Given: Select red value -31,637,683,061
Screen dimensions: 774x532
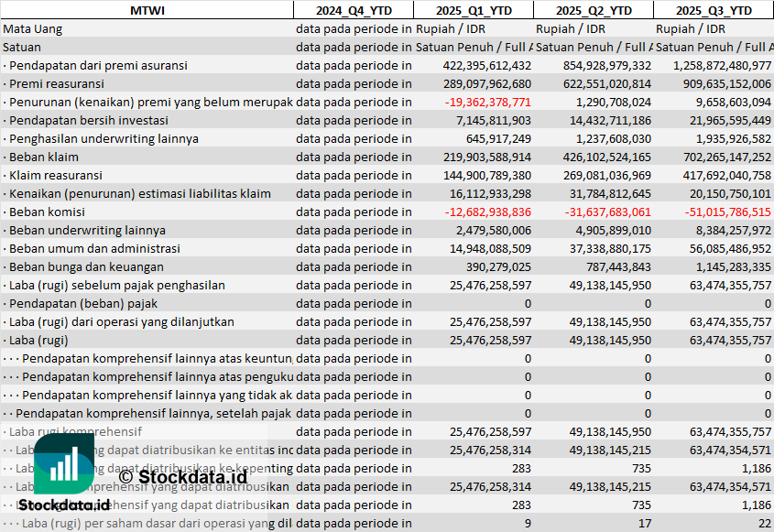Looking at the screenshot, I should [x=607, y=212].
